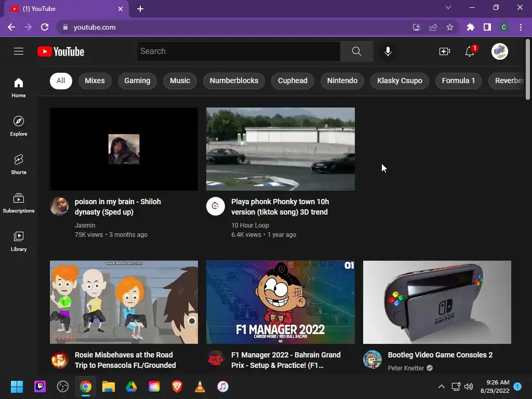Open the Create video camera icon
The height and width of the screenshot is (399, 532).
coord(445,51)
